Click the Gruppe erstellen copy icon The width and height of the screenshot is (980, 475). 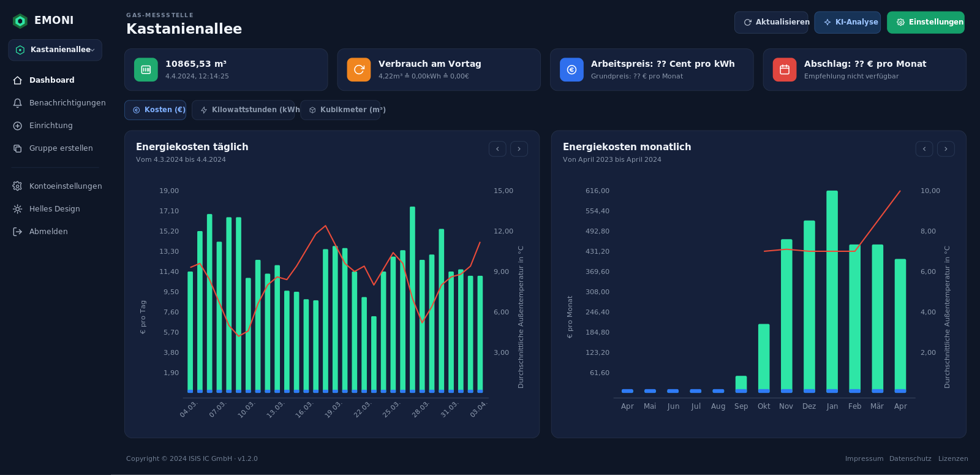point(18,148)
